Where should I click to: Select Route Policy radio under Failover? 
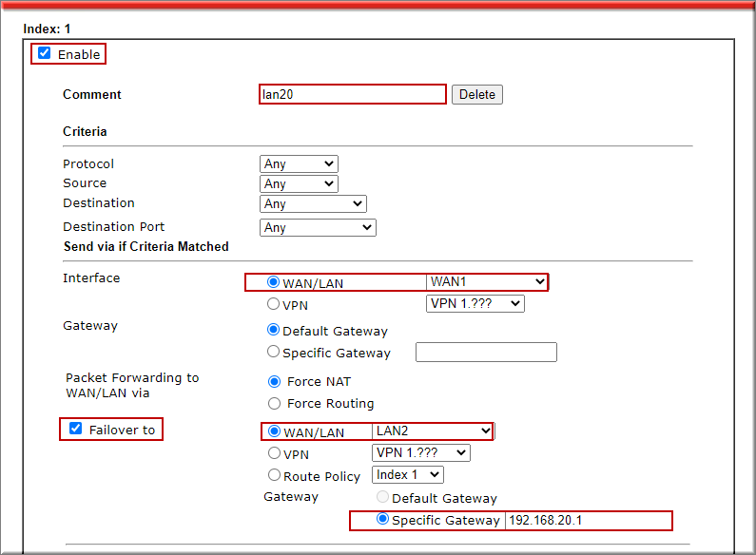274,475
